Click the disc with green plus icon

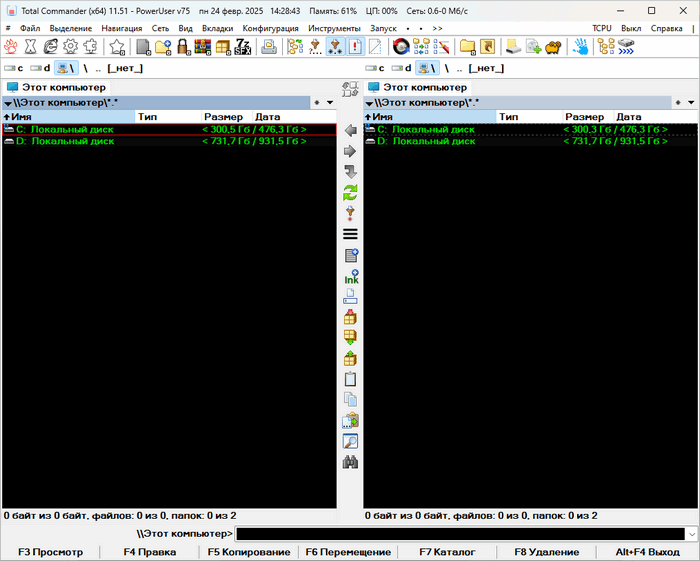533,46
